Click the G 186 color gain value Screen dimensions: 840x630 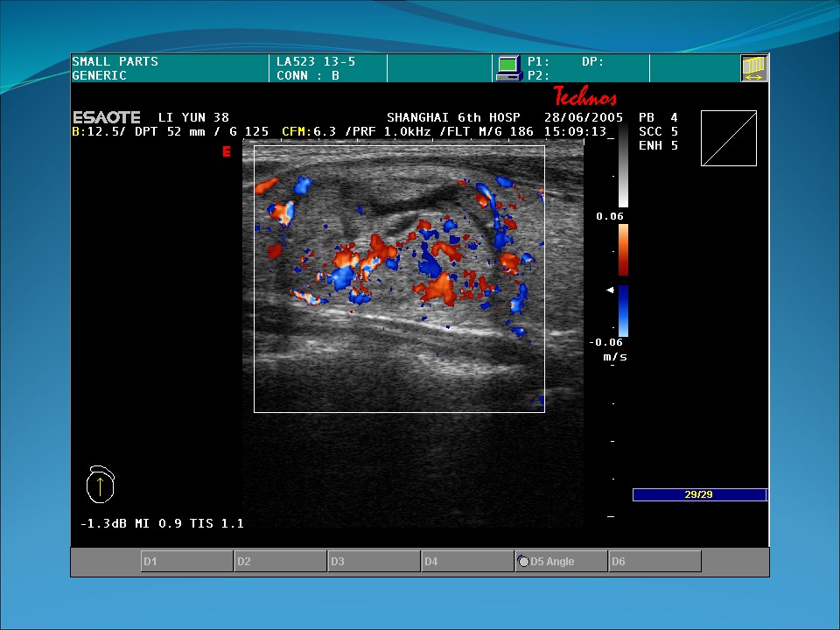click(x=510, y=131)
